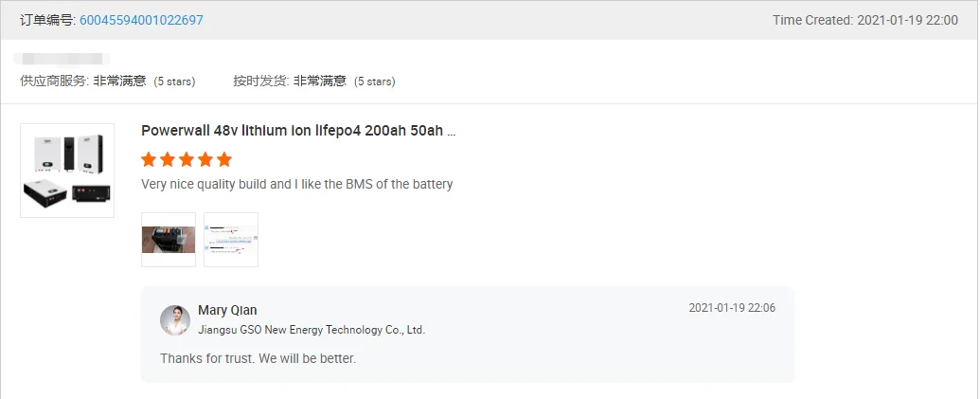Click Mary Qian's profile avatar
The width and height of the screenshot is (980, 399).
pos(175,320)
